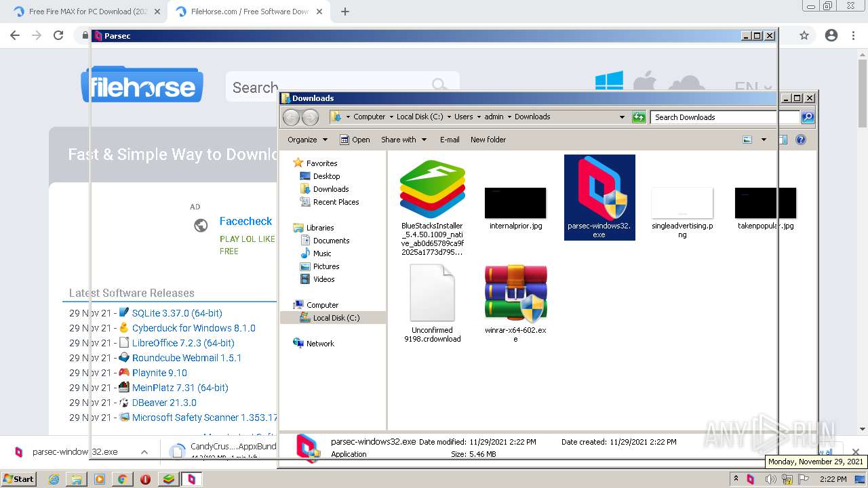Image resolution: width=868 pixels, height=488 pixels.
Task: Expand the address bar history dropdown
Action: 622,117
